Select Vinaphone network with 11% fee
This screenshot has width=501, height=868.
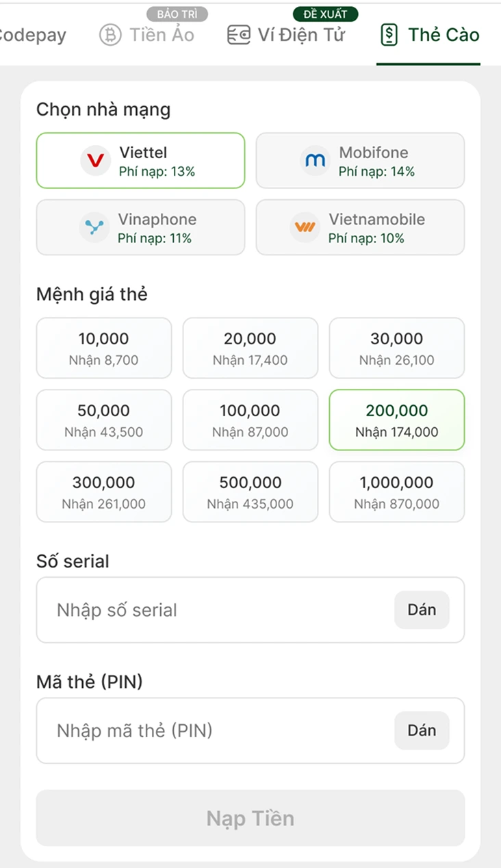pyautogui.click(x=140, y=227)
